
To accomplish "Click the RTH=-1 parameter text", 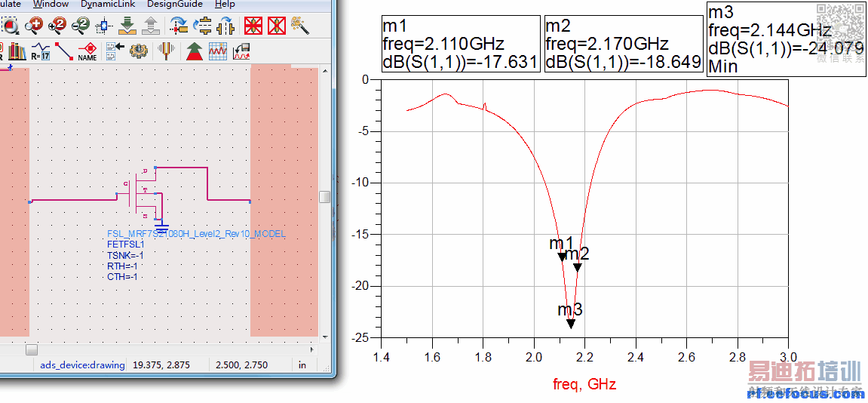I will coord(122,266).
